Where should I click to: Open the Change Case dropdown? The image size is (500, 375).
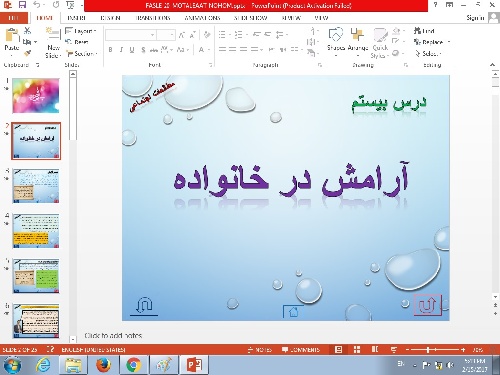click(183, 50)
